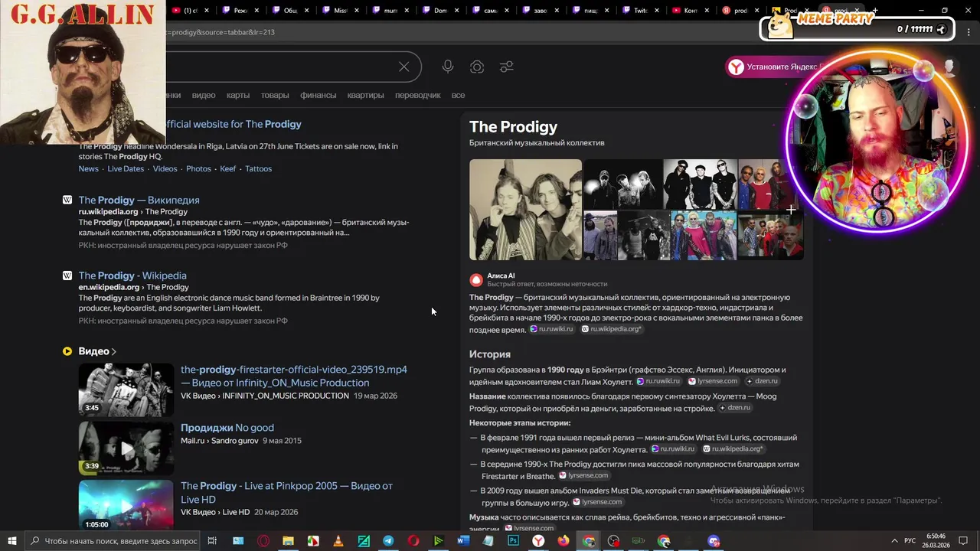Click lyrsense.com source after Invaders Must Die line
The height and width of the screenshot is (551, 980).
(x=596, y=502)
